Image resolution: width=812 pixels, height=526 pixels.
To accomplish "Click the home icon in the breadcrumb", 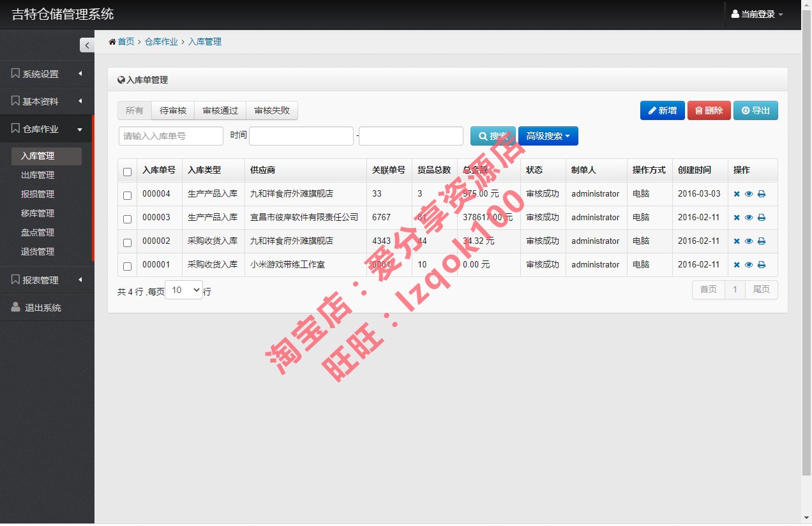I will 112,41.
